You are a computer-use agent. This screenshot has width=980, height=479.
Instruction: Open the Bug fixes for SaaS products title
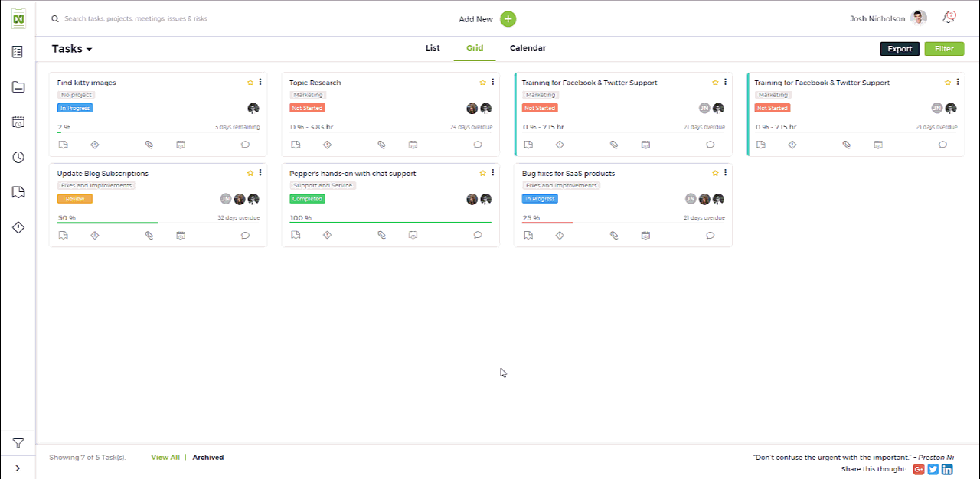coord(568,174)
